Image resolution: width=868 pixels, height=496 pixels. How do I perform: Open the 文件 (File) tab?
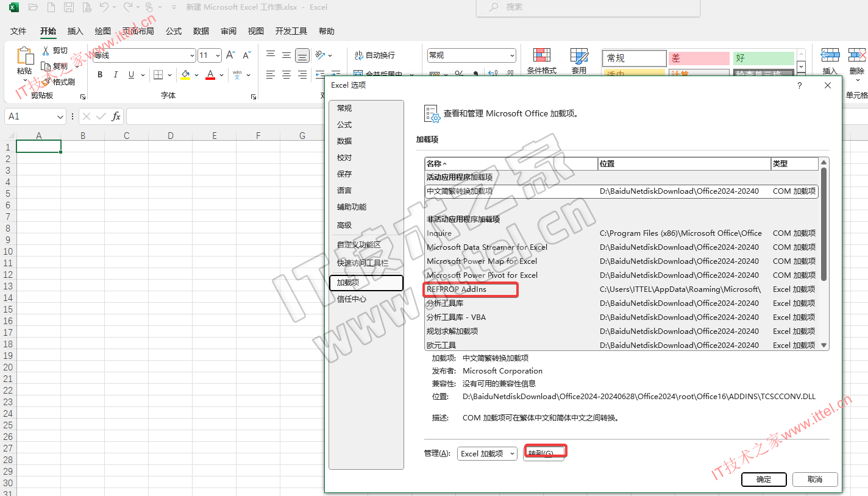(x=18, y=31)
